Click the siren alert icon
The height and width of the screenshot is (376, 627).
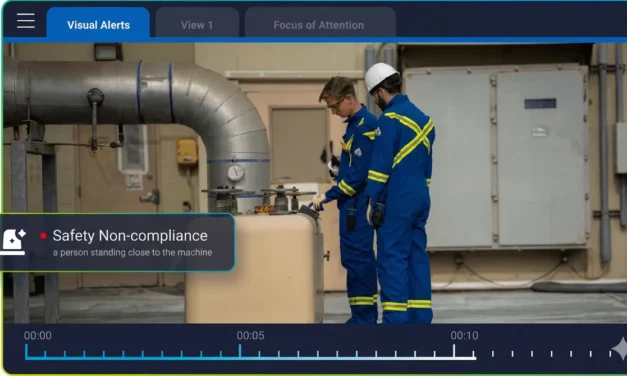click(13, 242)
